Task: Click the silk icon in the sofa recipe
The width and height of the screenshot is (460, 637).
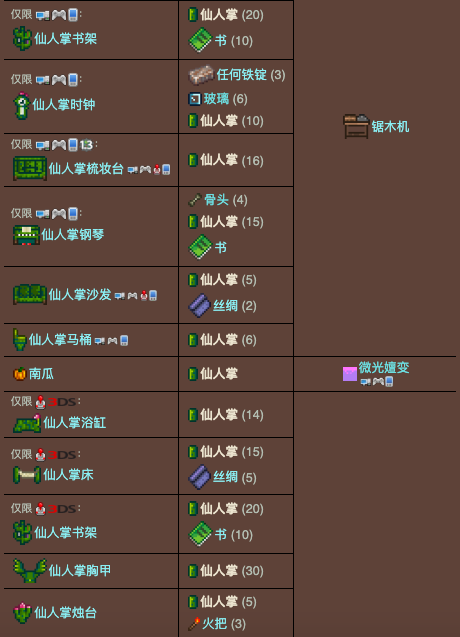Action: pyautogui.click(x=200, y=306)
